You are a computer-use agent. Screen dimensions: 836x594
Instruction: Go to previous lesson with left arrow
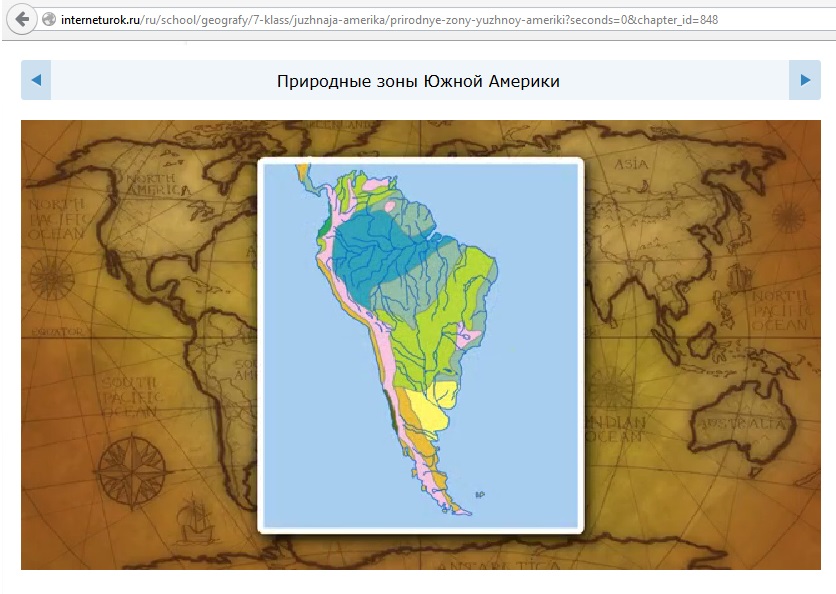pyautogui.click(x=36, y=80)
